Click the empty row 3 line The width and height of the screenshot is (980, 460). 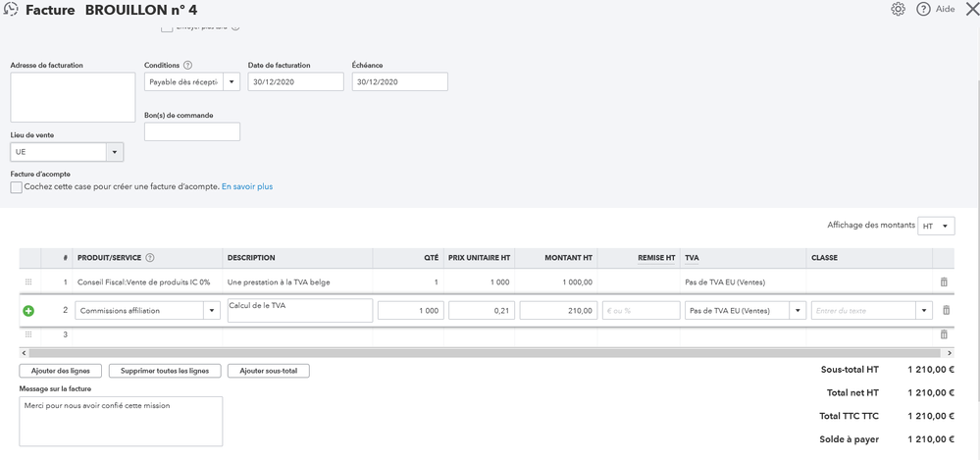click(487, 334)
